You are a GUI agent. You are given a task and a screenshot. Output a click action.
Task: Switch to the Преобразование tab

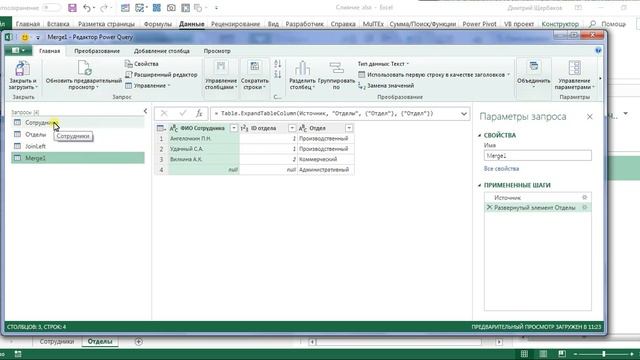coord(97,51)
